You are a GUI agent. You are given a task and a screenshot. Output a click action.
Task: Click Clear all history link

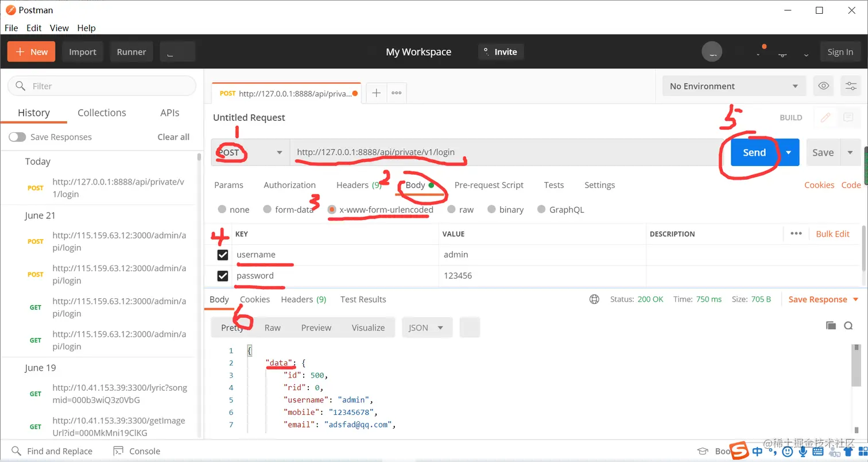173,137
